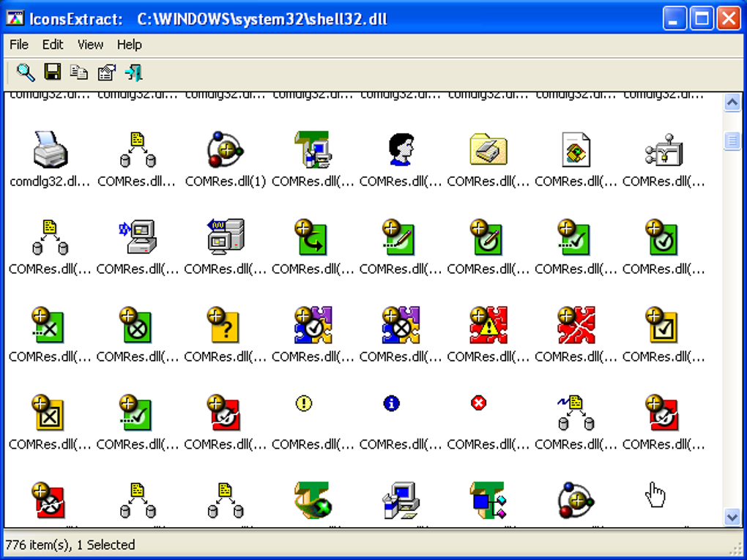The height and width of the screenshot is (560, 747).
Task: Select the computers with blue waveform banner icon
Action: (x=226, y=236)
